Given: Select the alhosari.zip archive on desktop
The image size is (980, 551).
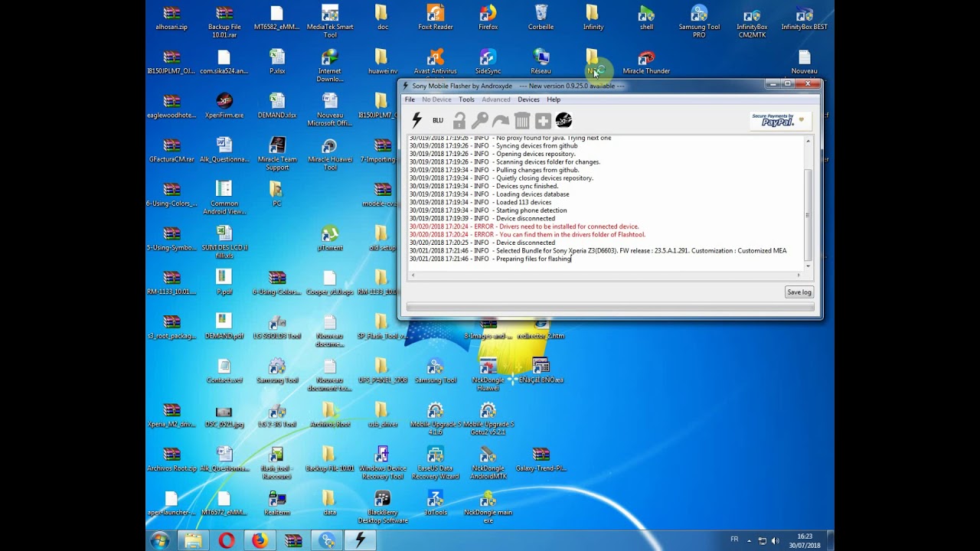Looking at the screenshot, I should click(171, 18).
